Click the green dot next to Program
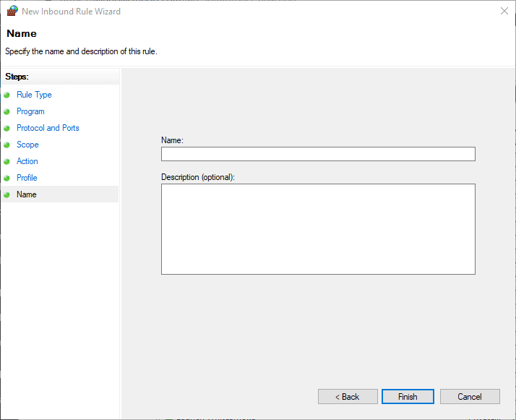The width and height of the screenshot is (516, 420). [x=7, y=111]
